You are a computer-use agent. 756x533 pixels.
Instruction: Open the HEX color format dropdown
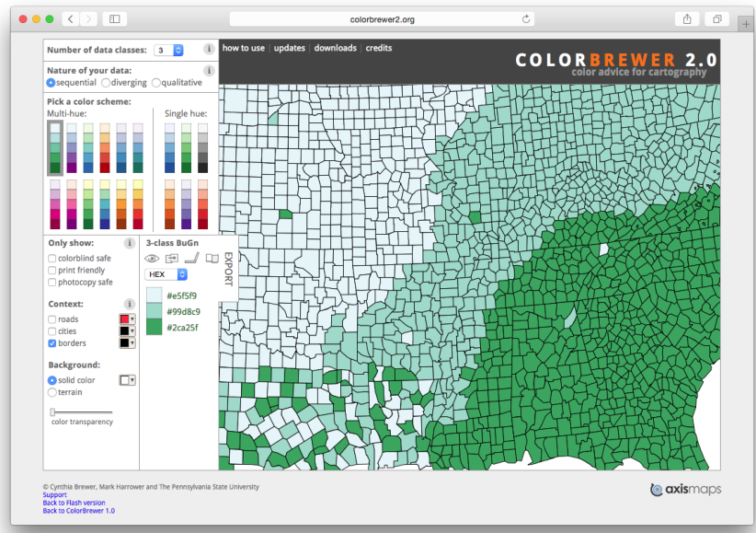pos(166,274)
